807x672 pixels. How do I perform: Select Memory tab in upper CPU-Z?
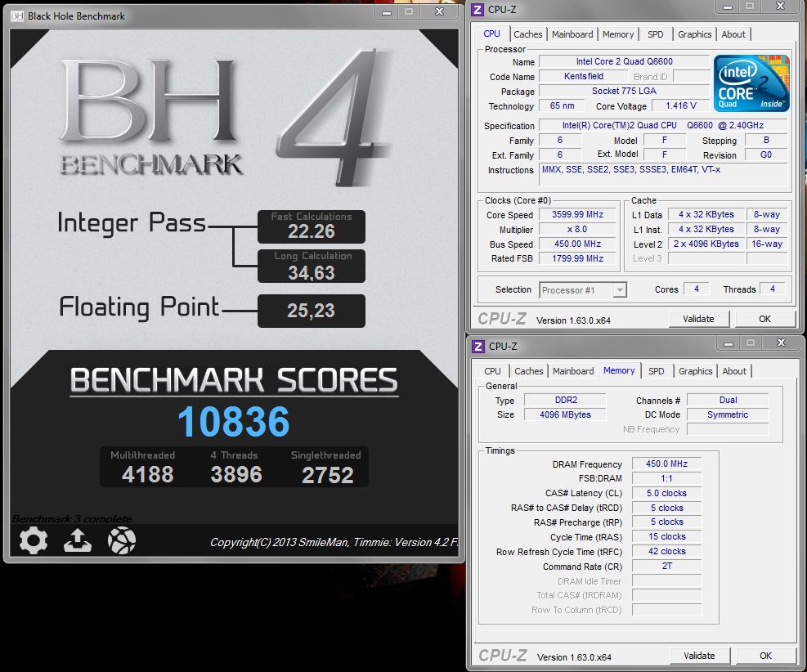(x=618, y=34)
